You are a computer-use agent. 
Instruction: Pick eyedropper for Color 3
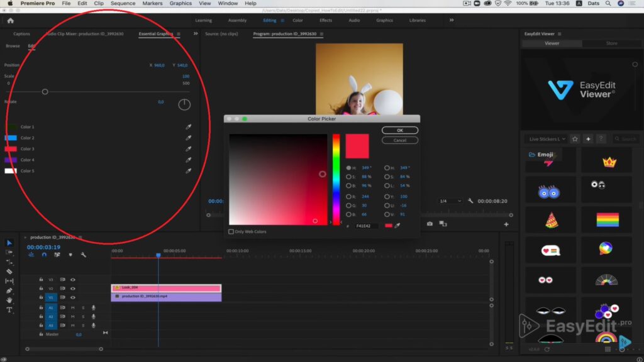point(189,149)
